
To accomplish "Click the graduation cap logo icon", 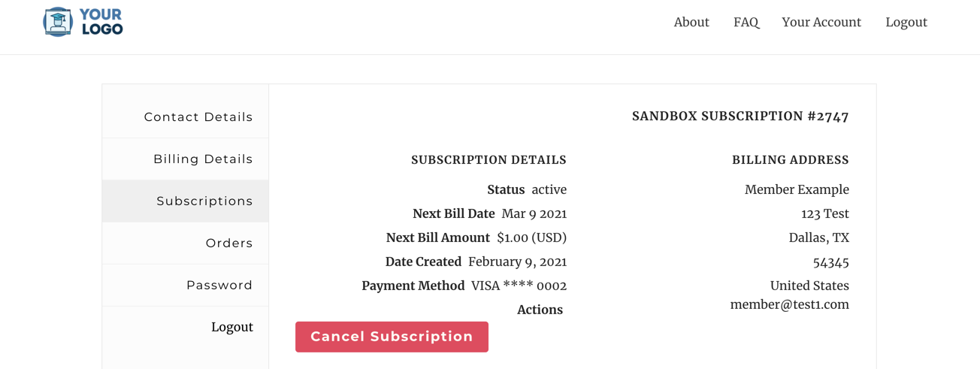I will [x=58, y=22].
